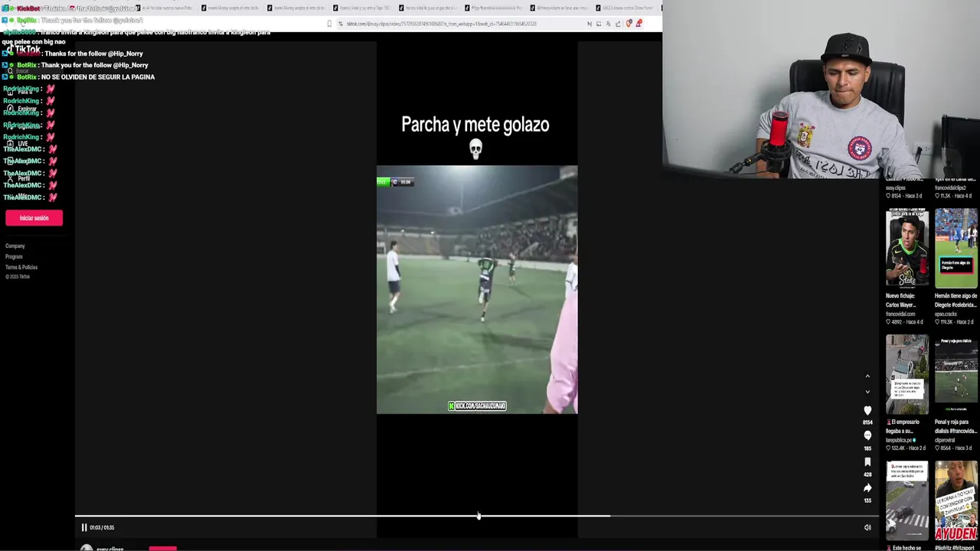Click the browser address bar URL
Screen dimensions: 980x551
441,24
